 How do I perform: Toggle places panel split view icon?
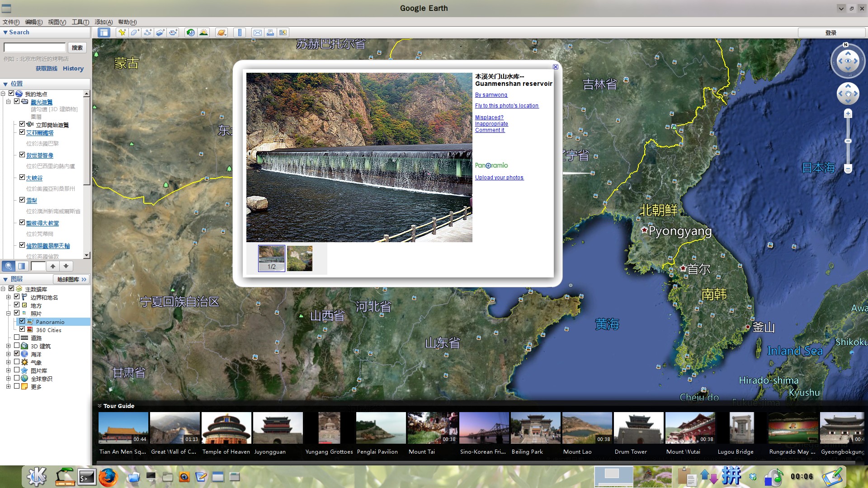click(22, 266)
